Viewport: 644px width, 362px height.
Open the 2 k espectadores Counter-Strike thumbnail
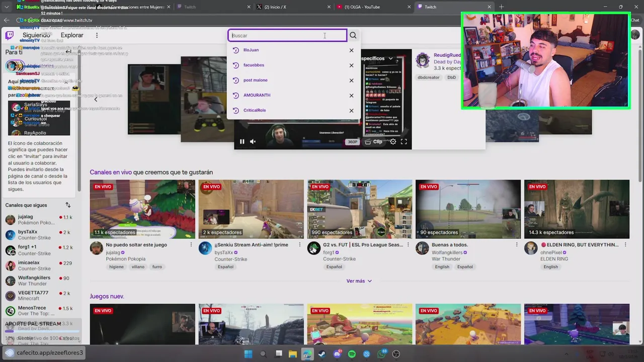click(x=251, y=209)
